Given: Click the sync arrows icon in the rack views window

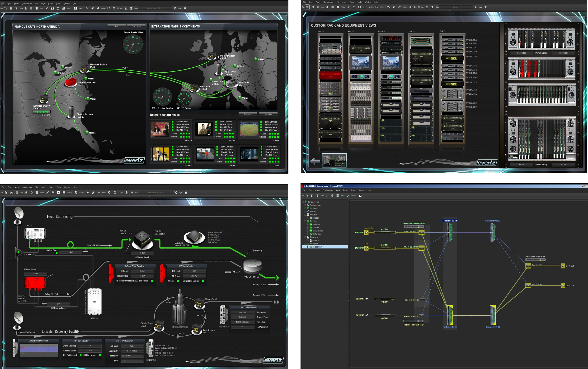Looking at the screenshot, I should (415, 7).
